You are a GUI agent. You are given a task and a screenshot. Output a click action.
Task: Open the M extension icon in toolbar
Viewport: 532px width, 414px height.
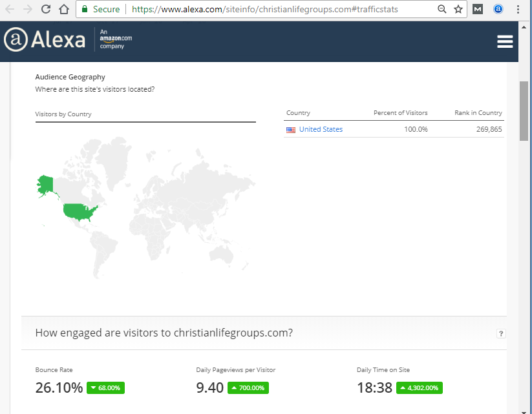[478, 9]
